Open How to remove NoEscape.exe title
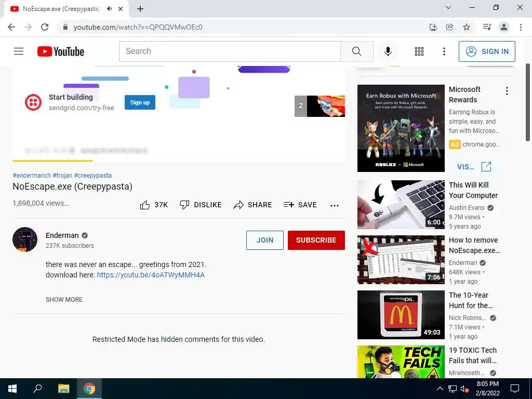This screenshot has width=532, height=399. tap(474, 245)
